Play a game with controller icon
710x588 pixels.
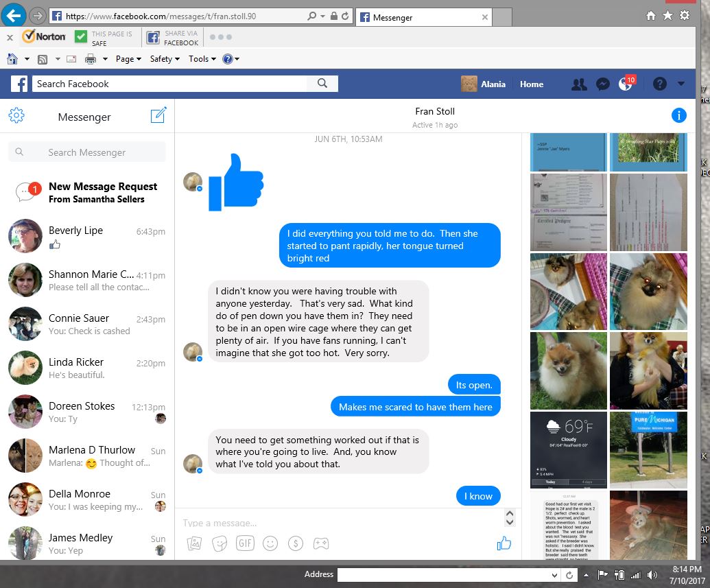tap(321, 543)
